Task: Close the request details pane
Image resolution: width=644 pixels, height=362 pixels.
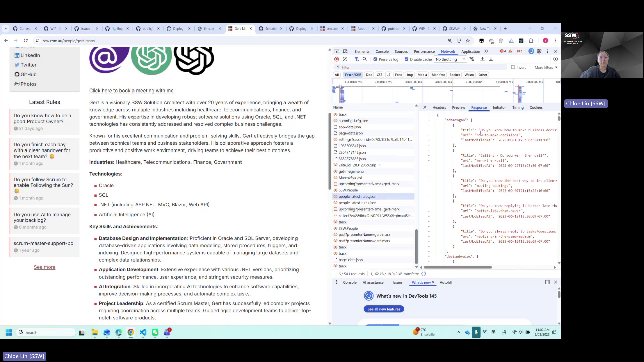Action: pyautogui.click(x=425, y=107)
